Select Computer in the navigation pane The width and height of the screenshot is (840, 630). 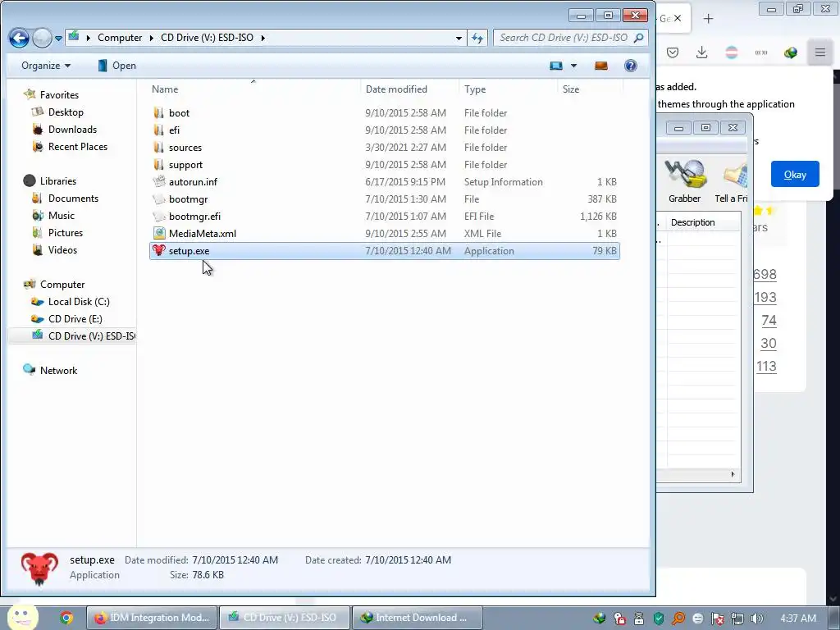coord(62,285)
